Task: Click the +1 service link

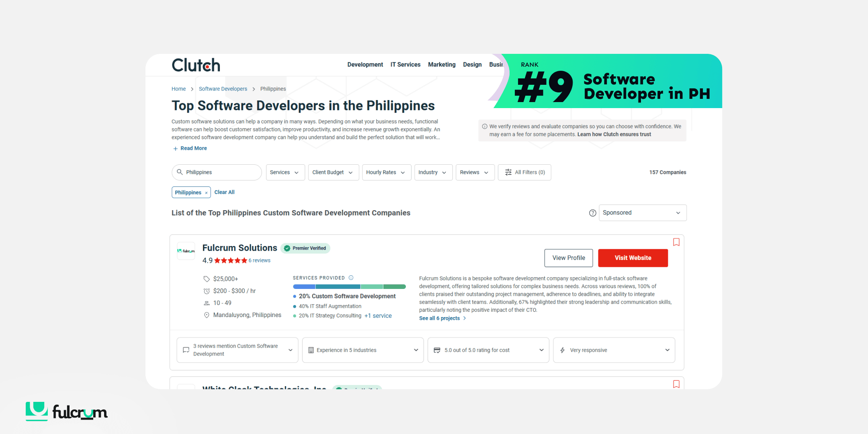Action: 378,316
